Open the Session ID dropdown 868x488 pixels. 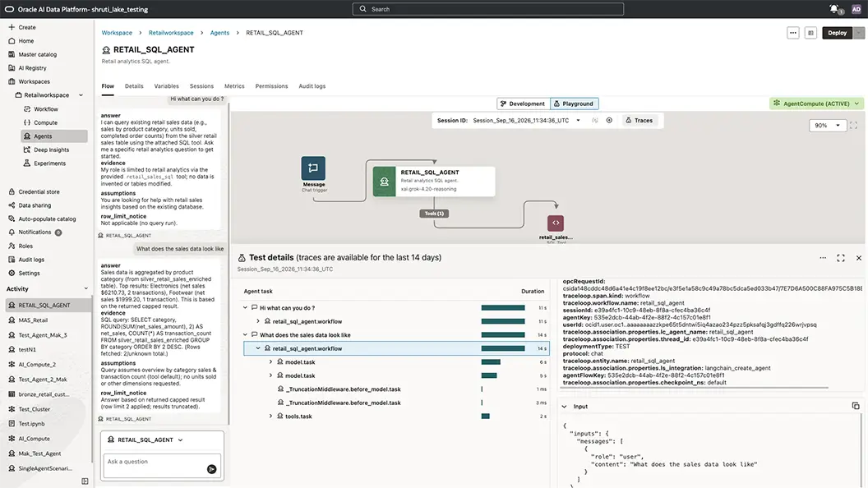click(579, 121)
